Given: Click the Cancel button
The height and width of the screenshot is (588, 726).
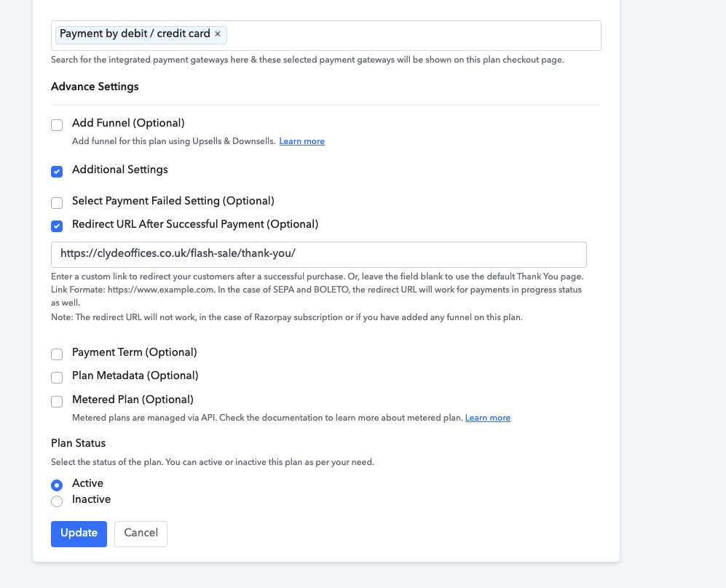Looking at the screenshot, I should pos(141,534).
